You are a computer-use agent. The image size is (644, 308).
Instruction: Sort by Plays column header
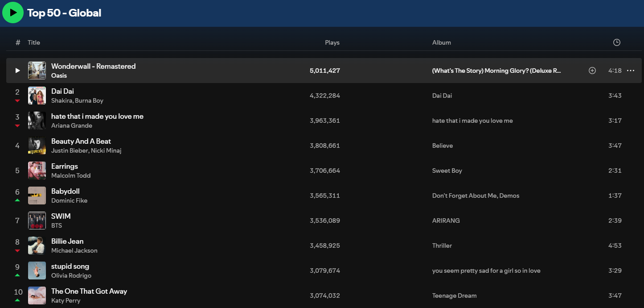332,42
